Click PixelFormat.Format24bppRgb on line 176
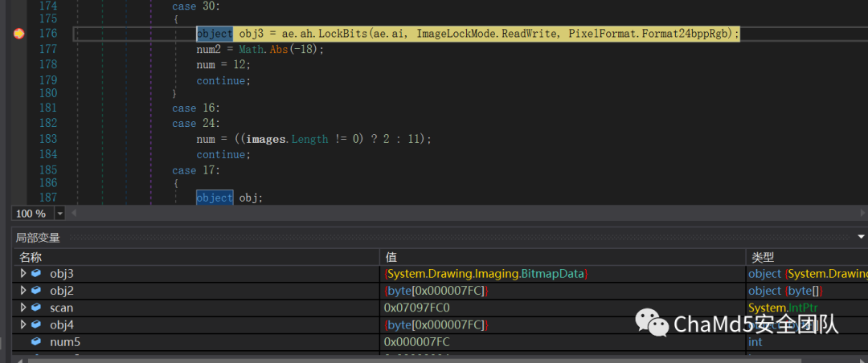Screen dimensions: 868x363 pos(650,34)
